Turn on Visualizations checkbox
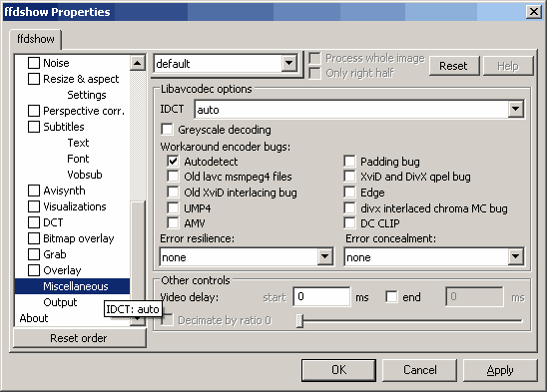Image resolution: width=547 pixels, height=392 pixels. 34,206
